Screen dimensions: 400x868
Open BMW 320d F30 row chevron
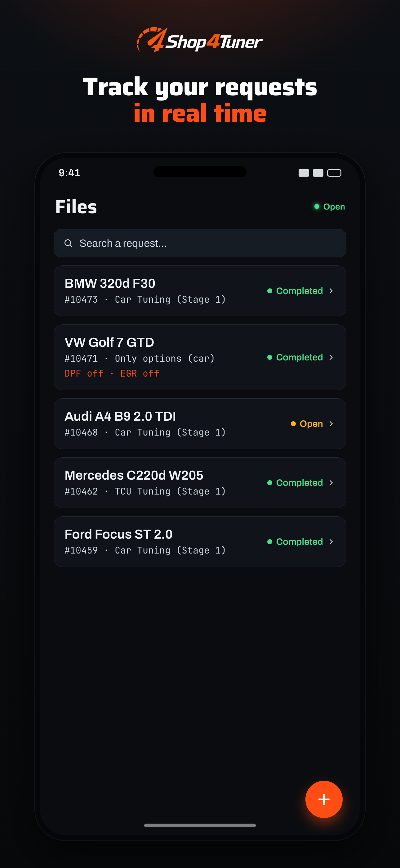pos(331,291)
